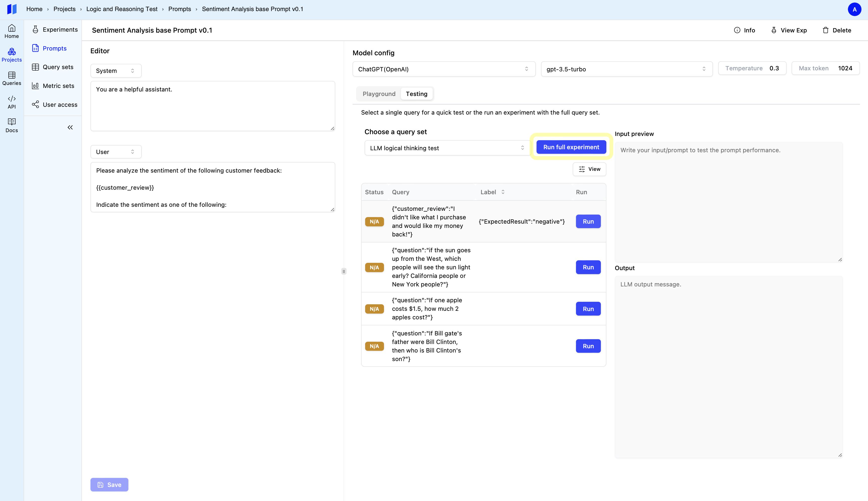
Task: Click Run full experiment button
Action: pyautogui.click(x=571, y=147)
